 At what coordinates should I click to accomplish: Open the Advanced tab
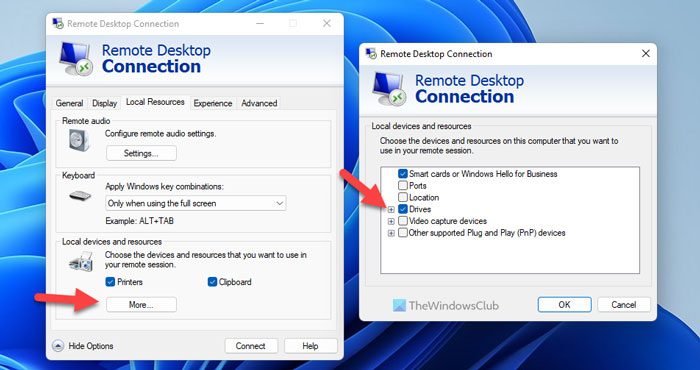(259, 103)
